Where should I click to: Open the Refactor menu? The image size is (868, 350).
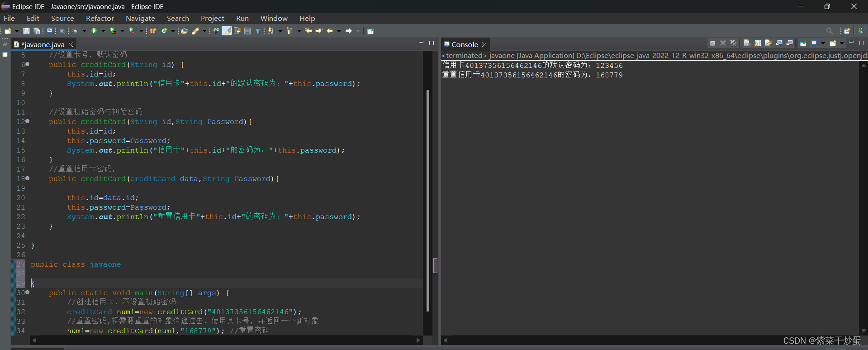click(x=100, y=18)
